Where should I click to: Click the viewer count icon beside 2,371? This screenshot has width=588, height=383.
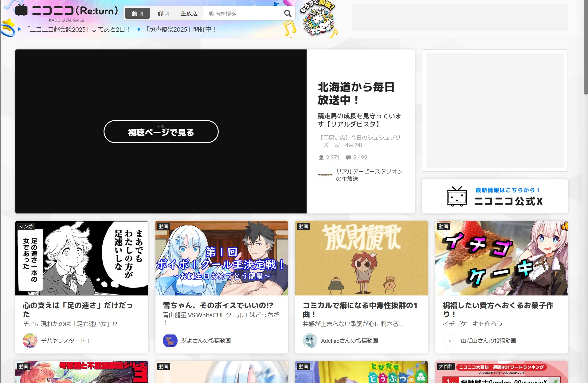(x=321, y=158)
